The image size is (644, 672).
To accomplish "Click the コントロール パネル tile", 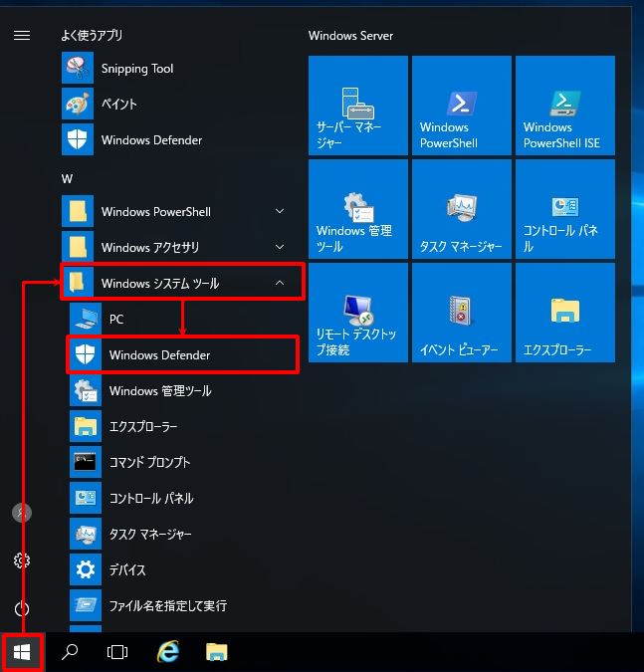I will 565,209.
